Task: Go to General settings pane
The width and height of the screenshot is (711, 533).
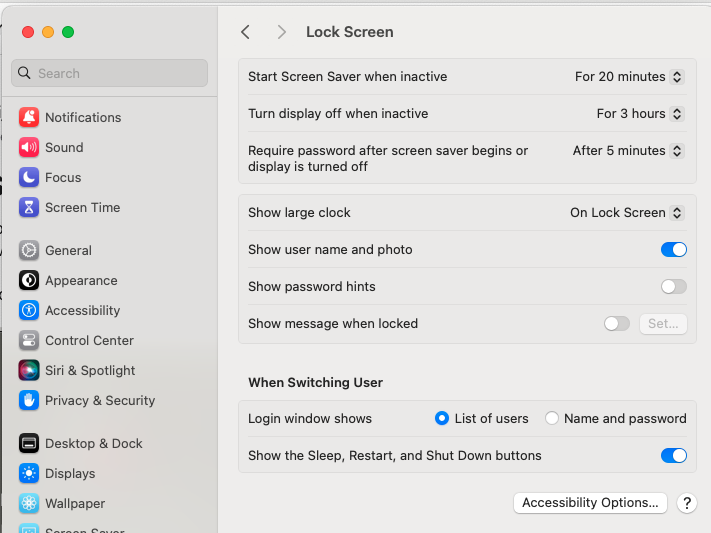Action: (x=68, y=250)
